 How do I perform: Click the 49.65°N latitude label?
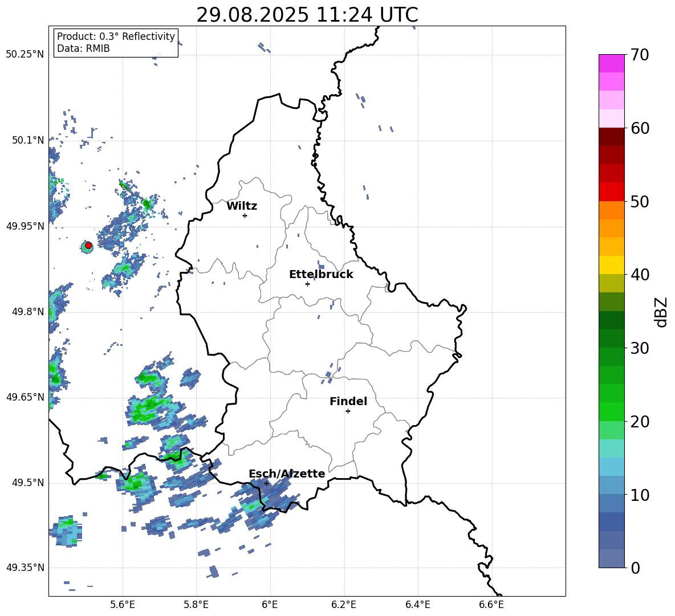(25, 397)
